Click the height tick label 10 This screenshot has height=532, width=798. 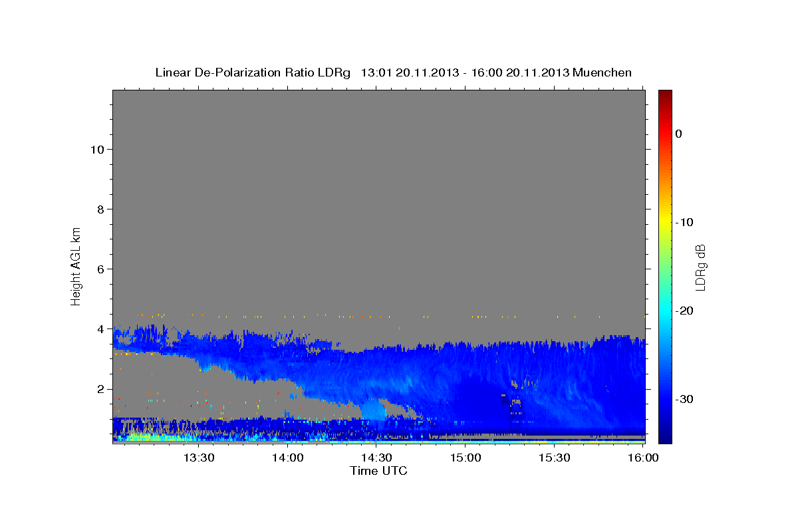(97, 149)
